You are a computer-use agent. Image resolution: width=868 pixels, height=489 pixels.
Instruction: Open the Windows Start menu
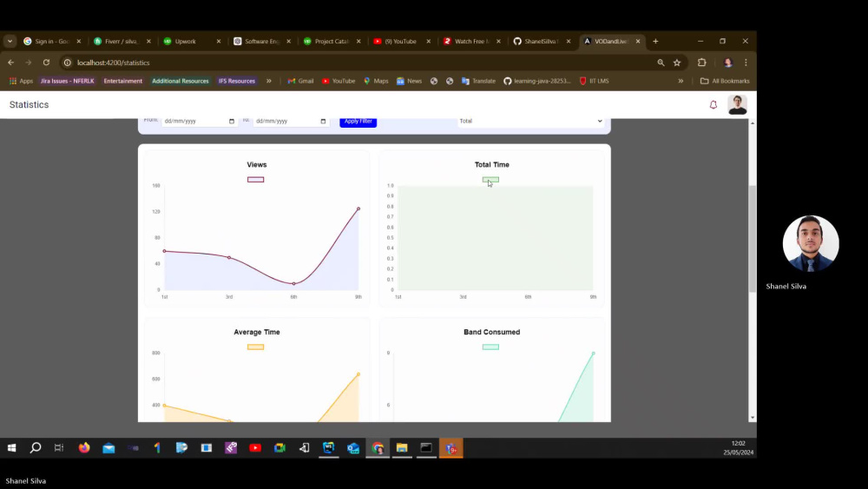coord(11,448)
